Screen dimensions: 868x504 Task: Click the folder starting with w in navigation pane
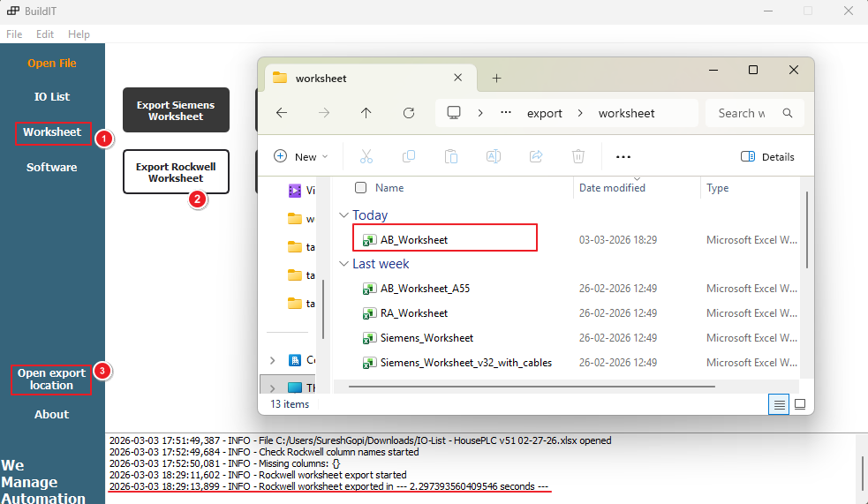301,219
